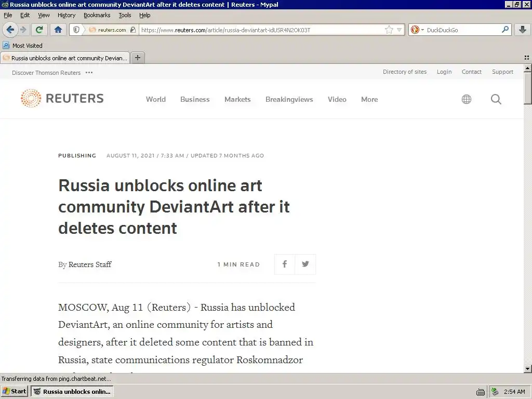Open the Most Visited bookmarks folder
Image resolution: width=532 pixels, height=399 pixels.
(22, 46)
